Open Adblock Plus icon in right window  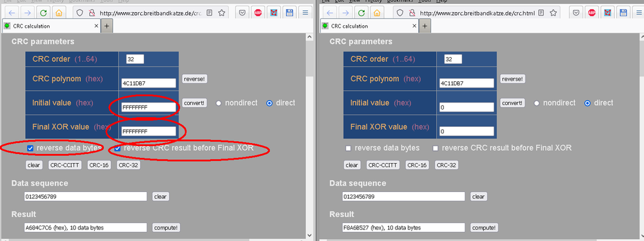(x=592, y=13)
